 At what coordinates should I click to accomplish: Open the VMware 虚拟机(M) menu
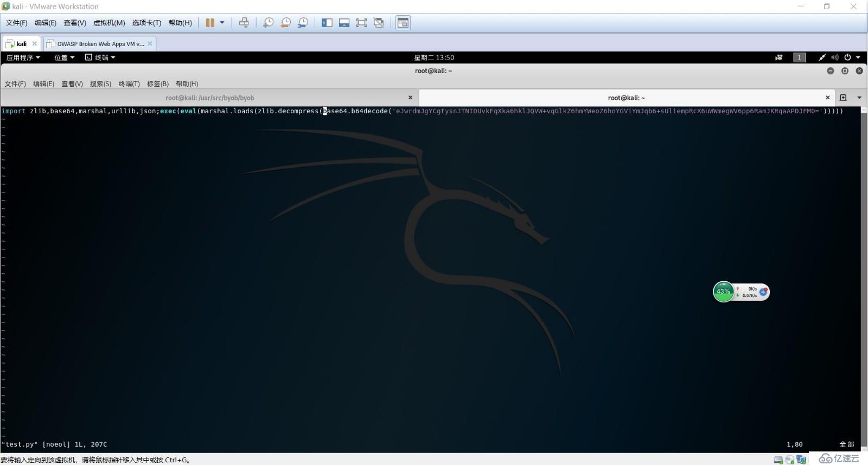(109, 23)
